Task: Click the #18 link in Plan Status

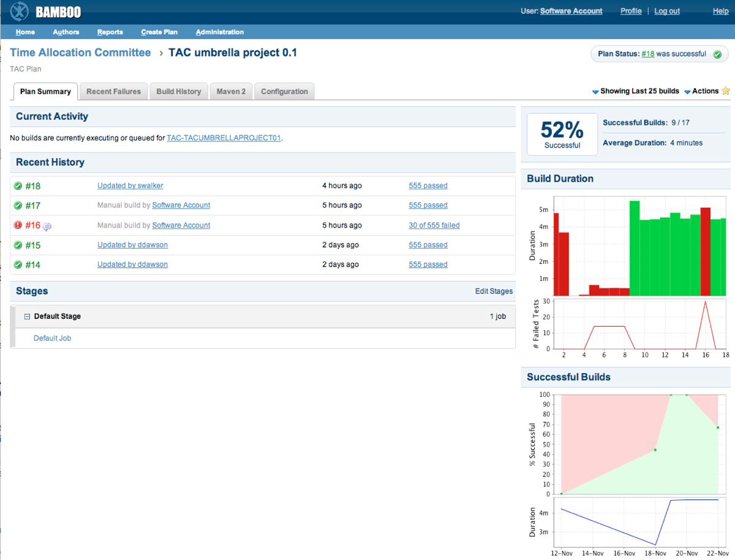Action: (x=648, y=54)
